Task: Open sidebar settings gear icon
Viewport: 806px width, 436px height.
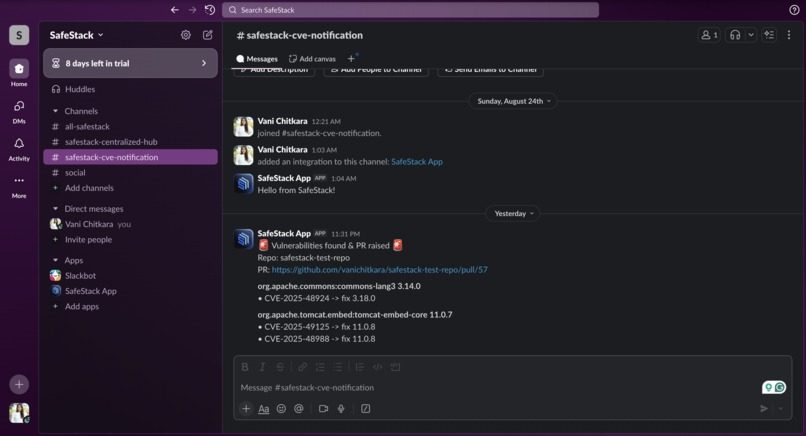Action: [186, 35]
